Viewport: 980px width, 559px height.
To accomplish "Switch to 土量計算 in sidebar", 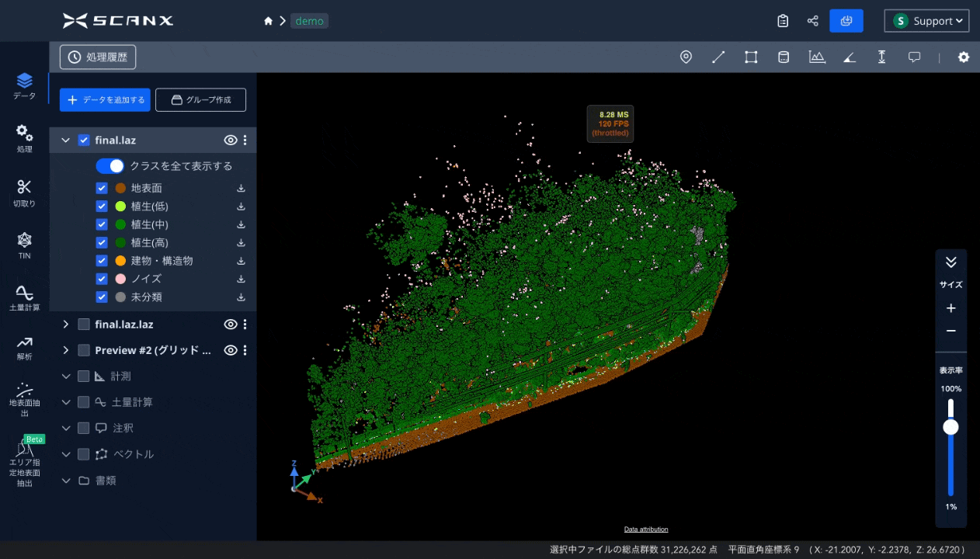I will coord(25,298).
